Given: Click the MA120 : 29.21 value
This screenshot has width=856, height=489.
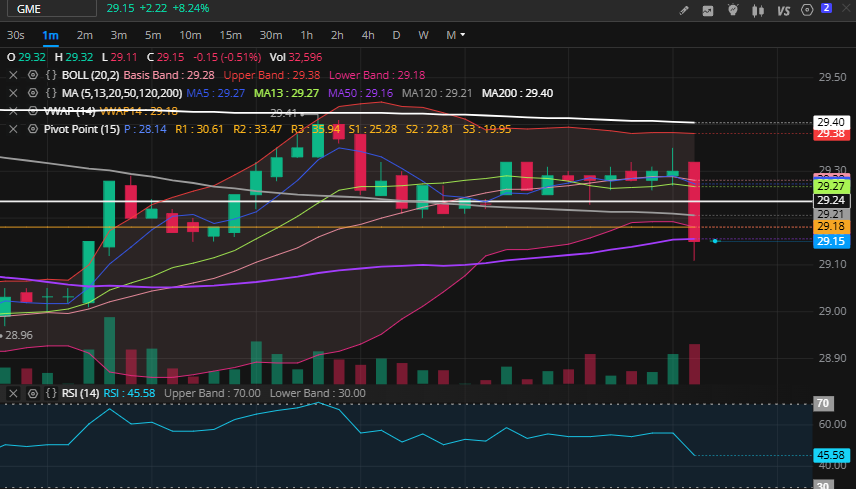Looking at the screenshot, I should [437, 93].
